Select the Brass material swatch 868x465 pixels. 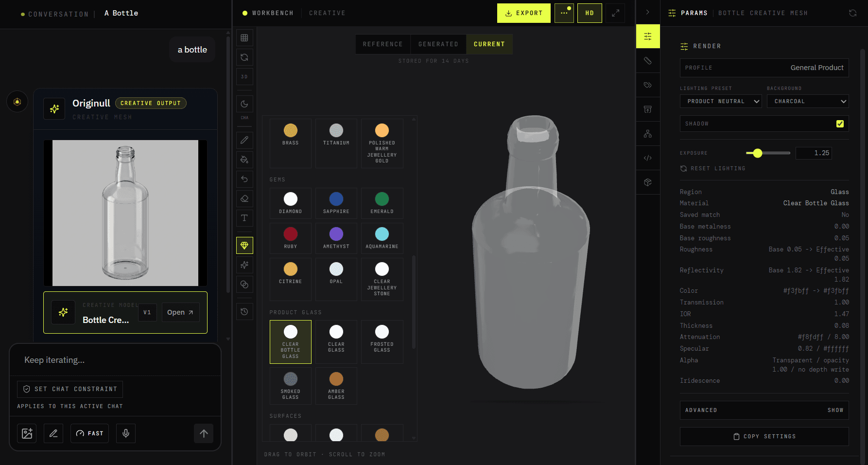click(x=291, y=143)
